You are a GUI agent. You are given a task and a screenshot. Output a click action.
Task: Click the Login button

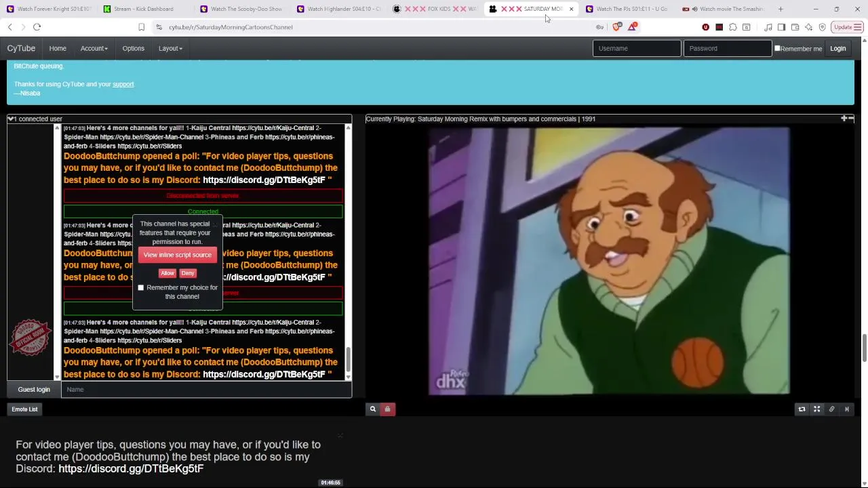coord(837,49)
